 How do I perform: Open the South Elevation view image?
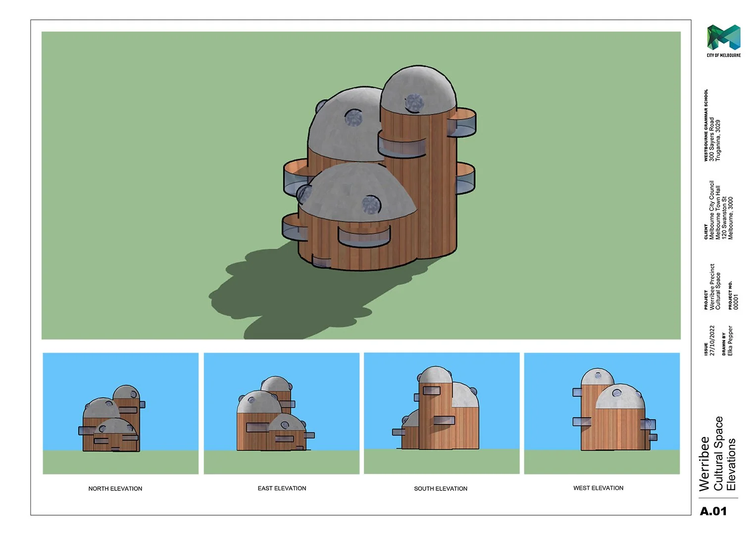click(442, 413)
